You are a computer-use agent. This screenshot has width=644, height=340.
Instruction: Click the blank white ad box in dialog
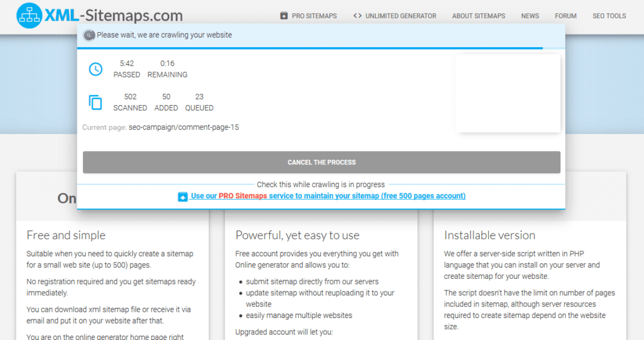click(x=508, y=93)
